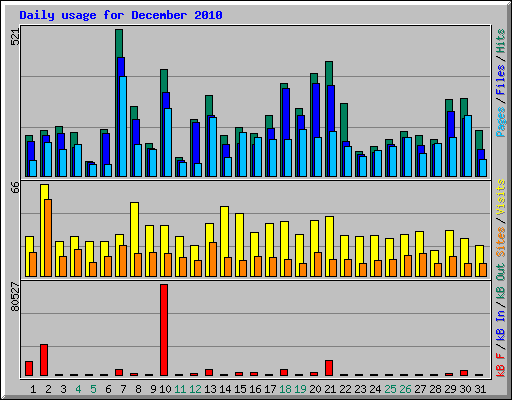512x400 pixels.
Task: Click the '80527' kilobytes axis label
Action: pyautogui.click(x=15, y=297)
